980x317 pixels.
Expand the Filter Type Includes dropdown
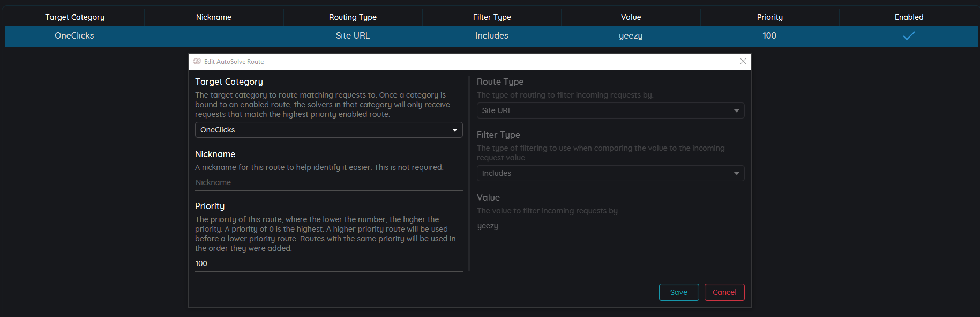[x=610, y=173]
